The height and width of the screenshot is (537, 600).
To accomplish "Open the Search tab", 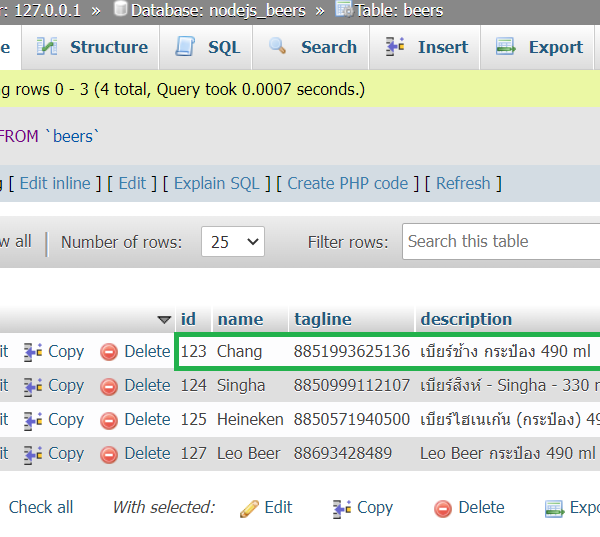I will pyautogui.click(x=313, y=47).
